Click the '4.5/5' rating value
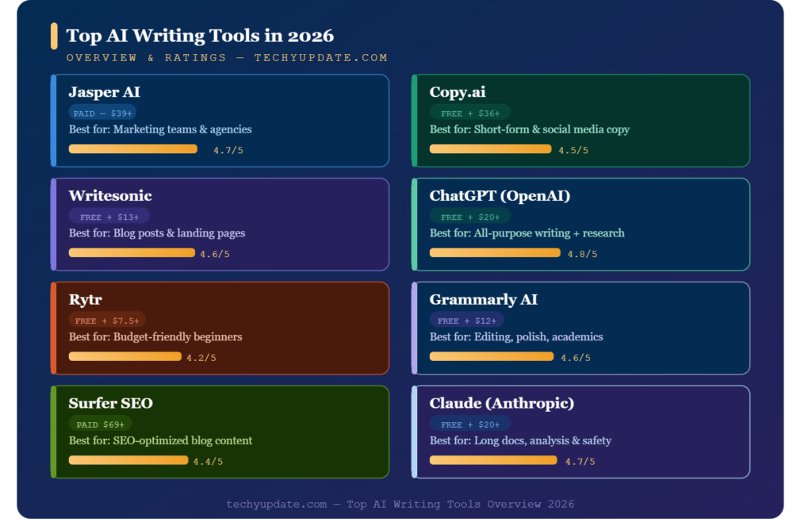Viewport: 812px width, 530px height. [x=573, y=150]
